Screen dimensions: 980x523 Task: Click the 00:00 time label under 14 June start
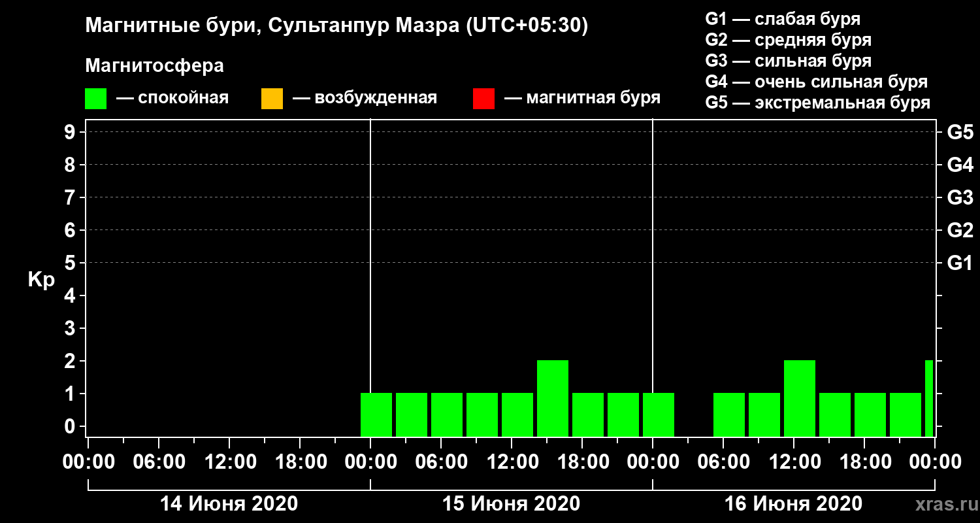click(89, 462)
